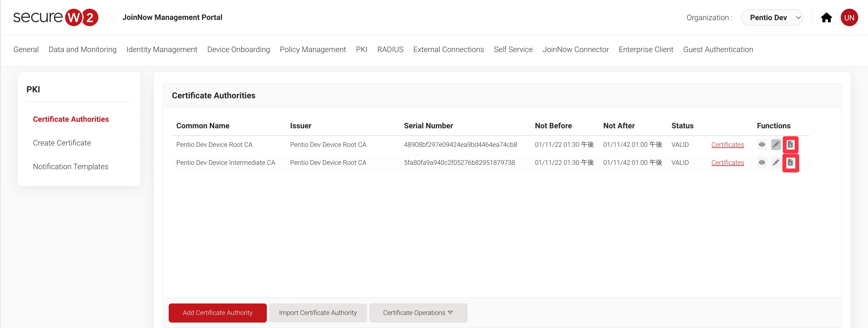Click the Status column header

[682, 126]
